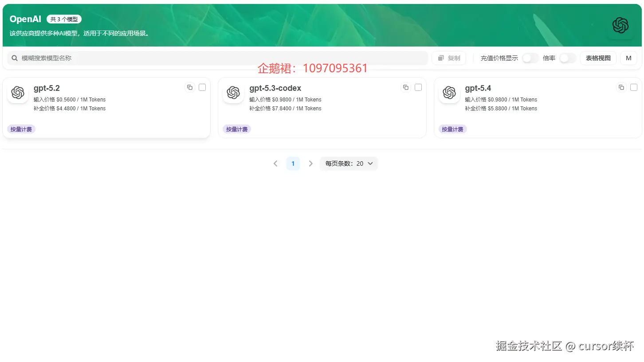
Task: Enable the 充值价格显示 toggle
Action: pos(530,58)
